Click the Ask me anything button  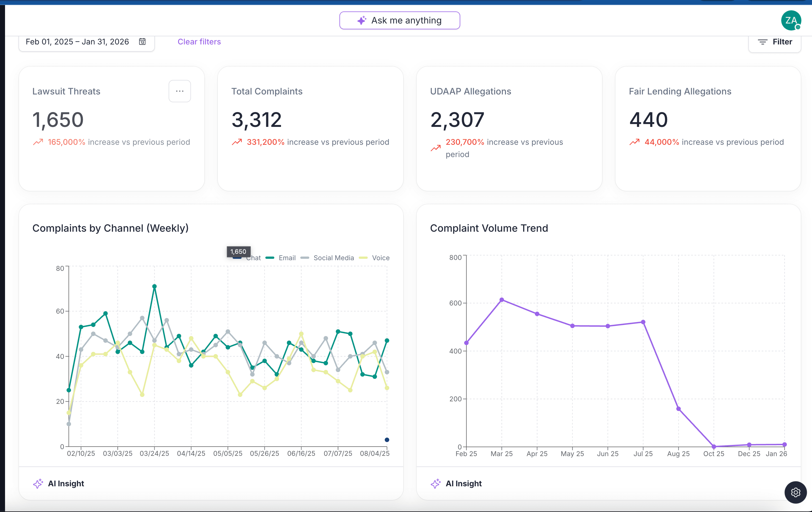pos(399,20)
